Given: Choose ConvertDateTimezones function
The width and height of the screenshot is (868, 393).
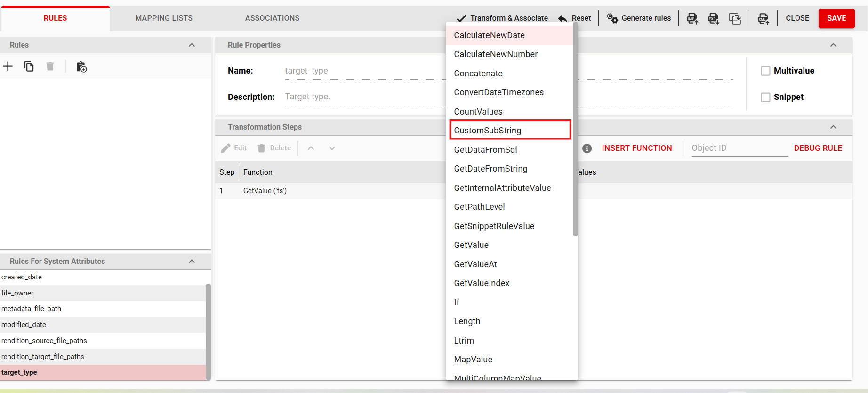Looking at the screenshot, I should pyautogui.click(x=509, y=92).
